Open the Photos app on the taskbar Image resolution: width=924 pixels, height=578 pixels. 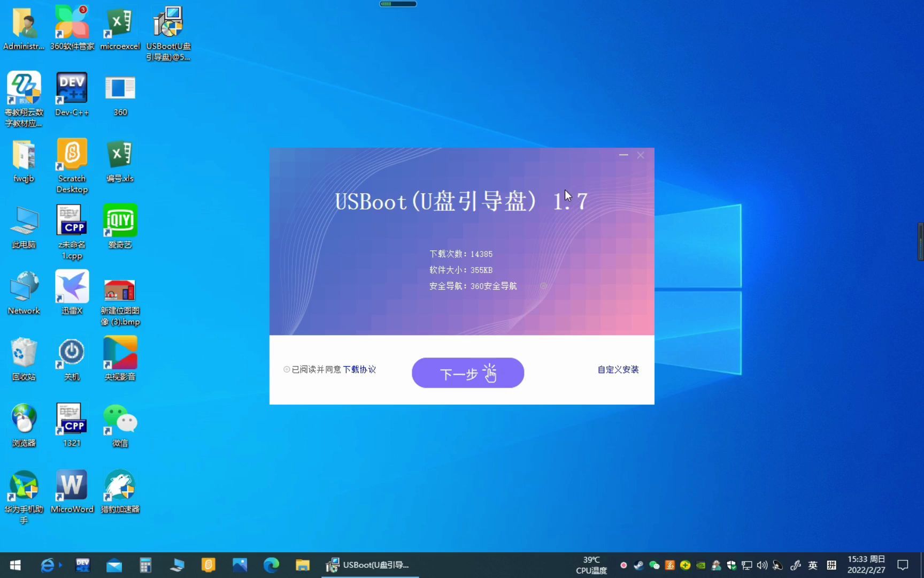coord(240,565)
